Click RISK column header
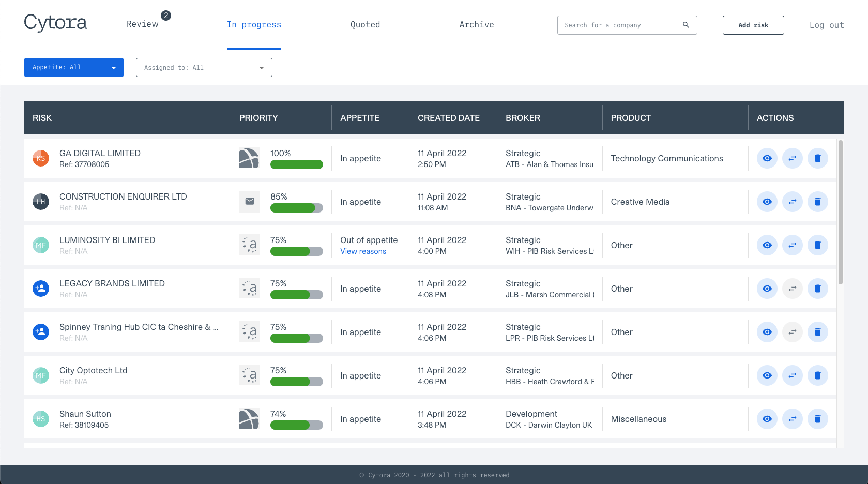This screenshot has width=868, height=484. [42, 118]
